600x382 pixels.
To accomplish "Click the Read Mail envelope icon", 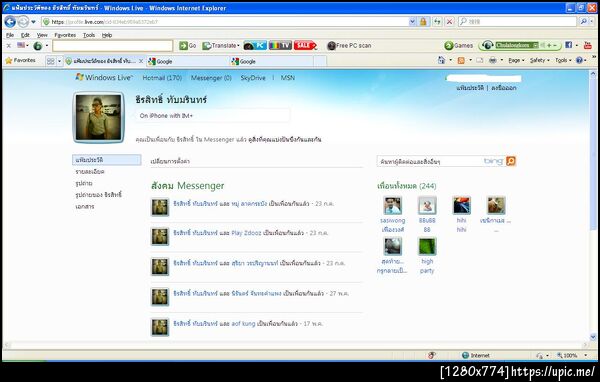I will coord(480,60).
